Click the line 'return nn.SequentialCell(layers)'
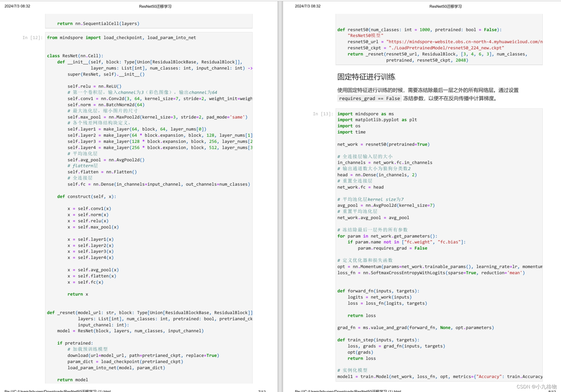 click(98, 23)
